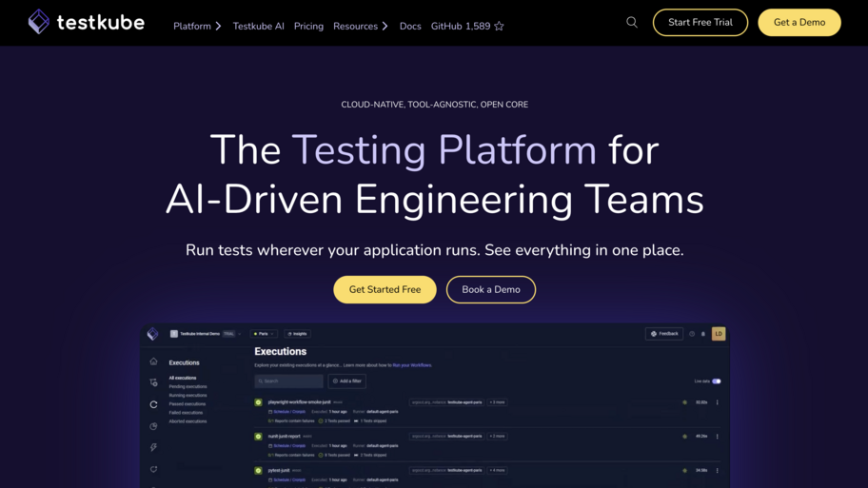This screenshot has width=868, height=488.
Task: Click Book a Demo button
Action: [x=491, y=289]
